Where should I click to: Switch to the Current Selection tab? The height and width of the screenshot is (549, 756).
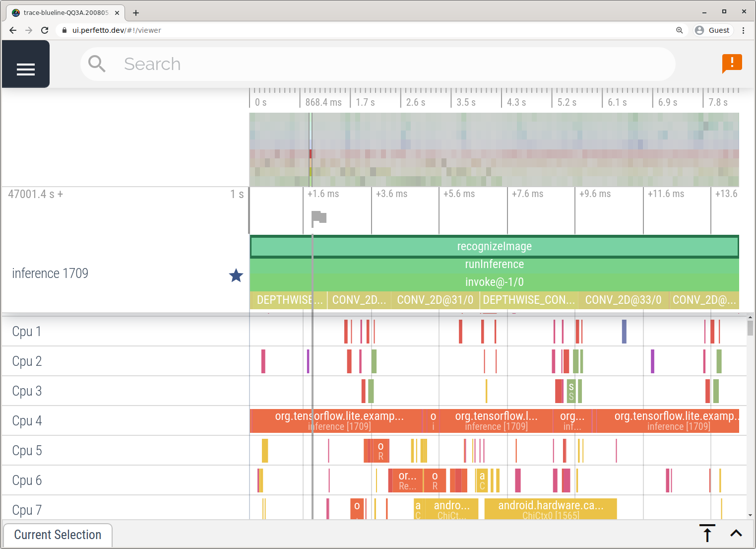pos(58,535)
